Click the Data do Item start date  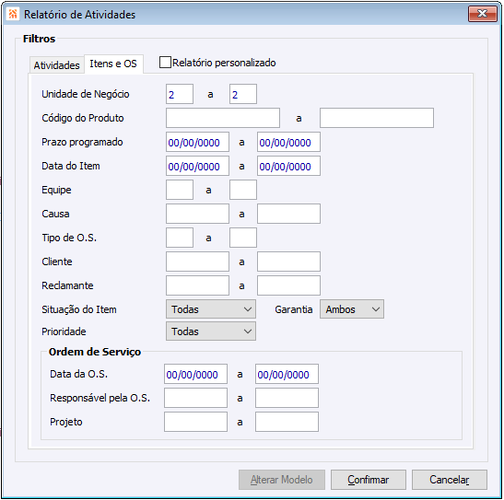[x=198, y=166]
